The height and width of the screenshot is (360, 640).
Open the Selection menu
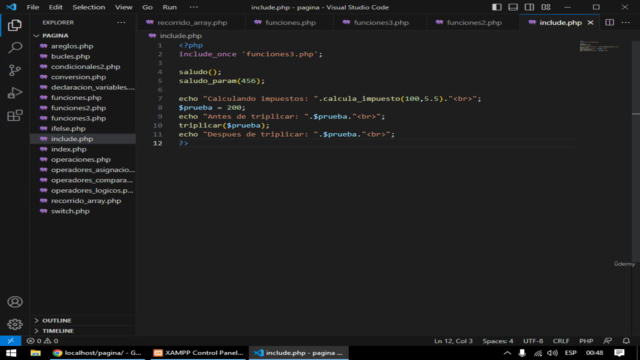click(x=89, y=7)
